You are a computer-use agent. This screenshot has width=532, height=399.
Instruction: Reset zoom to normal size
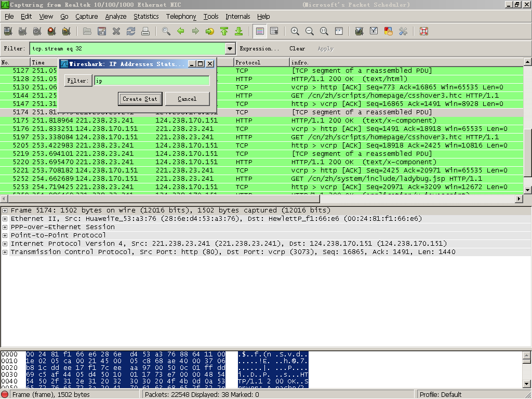pyautogui.click(x=324, y=31)
